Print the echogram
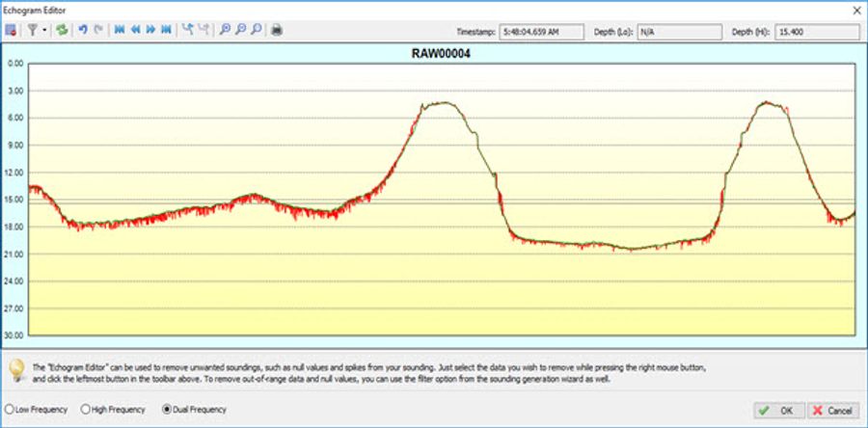This screenshot has width=868, height=428. point(277,30)
